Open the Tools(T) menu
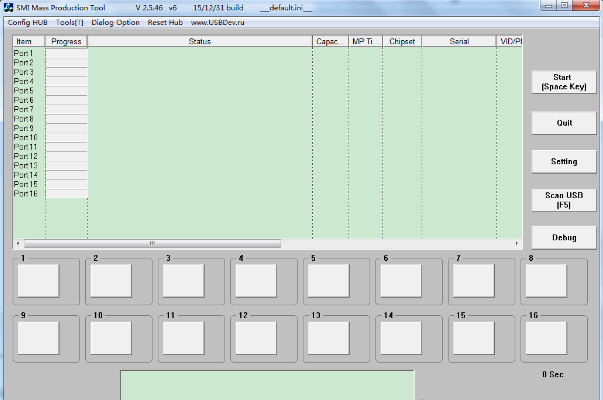 coord(70,22)
